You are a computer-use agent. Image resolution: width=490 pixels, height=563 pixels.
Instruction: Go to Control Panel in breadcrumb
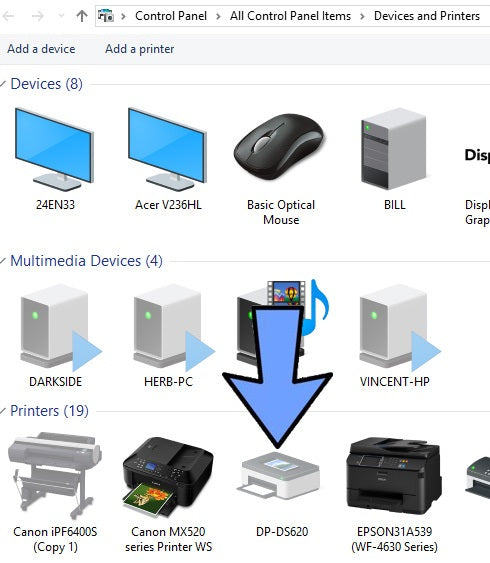pos(171,16)
